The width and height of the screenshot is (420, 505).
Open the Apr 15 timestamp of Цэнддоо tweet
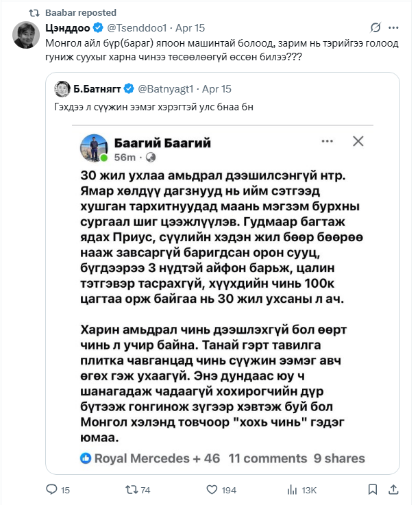(x=190, y=28)
